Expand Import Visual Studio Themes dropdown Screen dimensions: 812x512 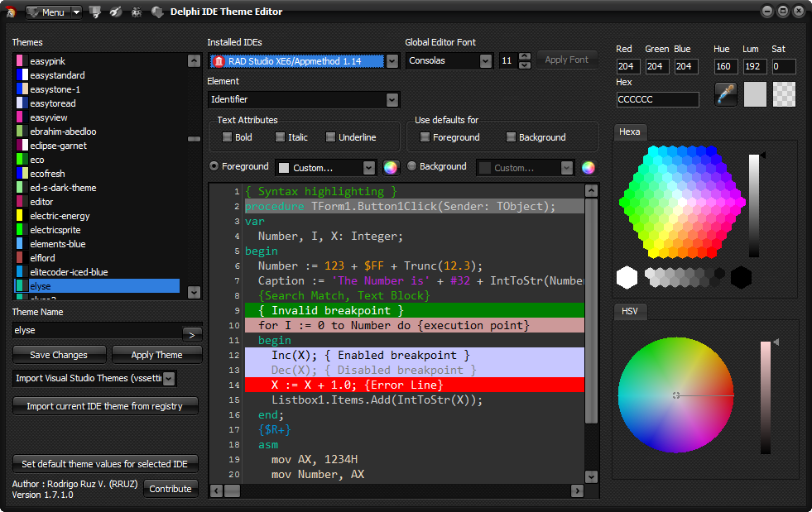point(169,379)
